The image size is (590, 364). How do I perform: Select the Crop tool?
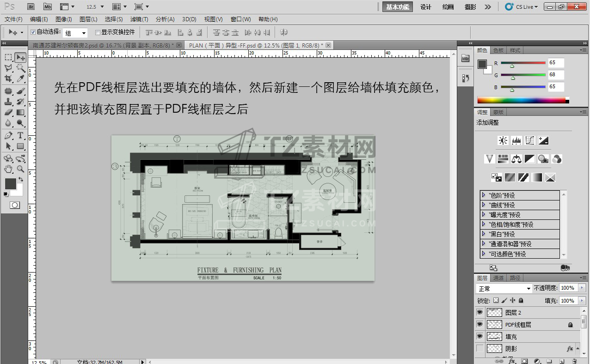pyautogui.click(x=8, y=79)
